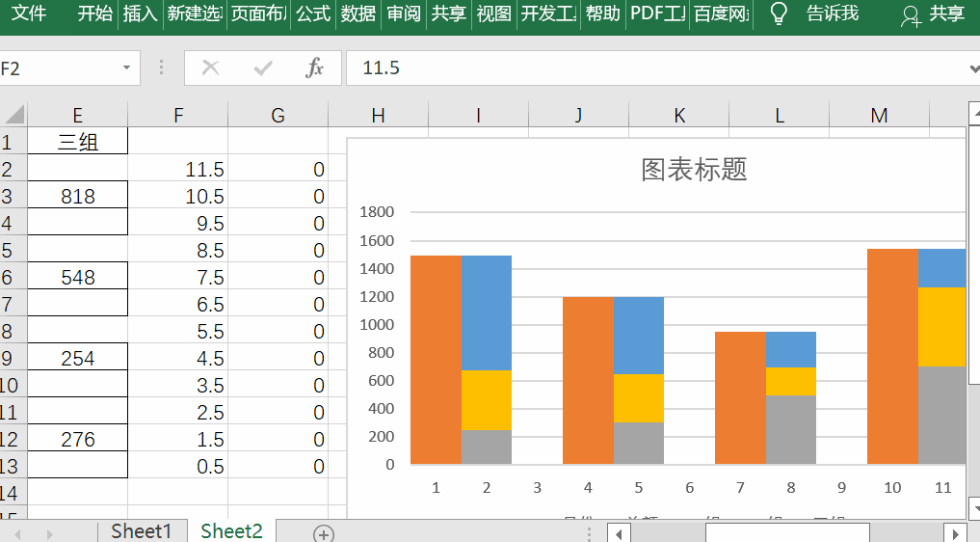Click the horizontal scrollbar thumb
The height and width of the screenshot is (542, 980).
787,533
